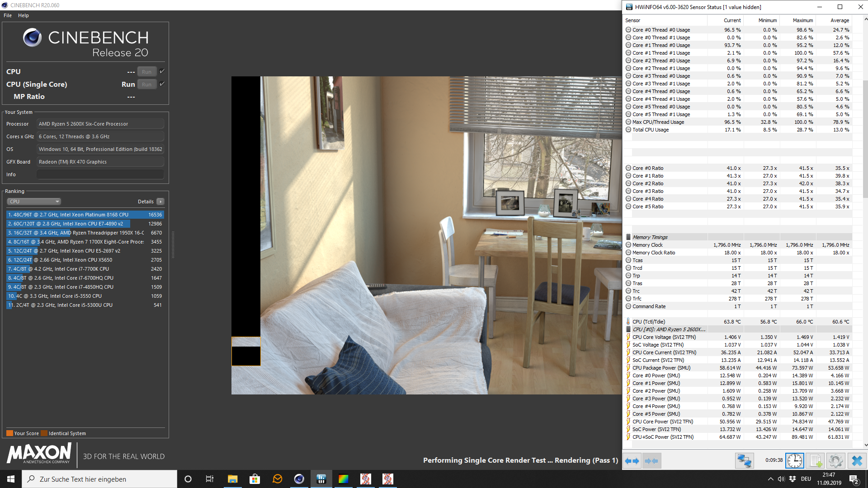Open Cinebench icon in the taskbar
Screen dimensions: 868x488
[299, 479]
